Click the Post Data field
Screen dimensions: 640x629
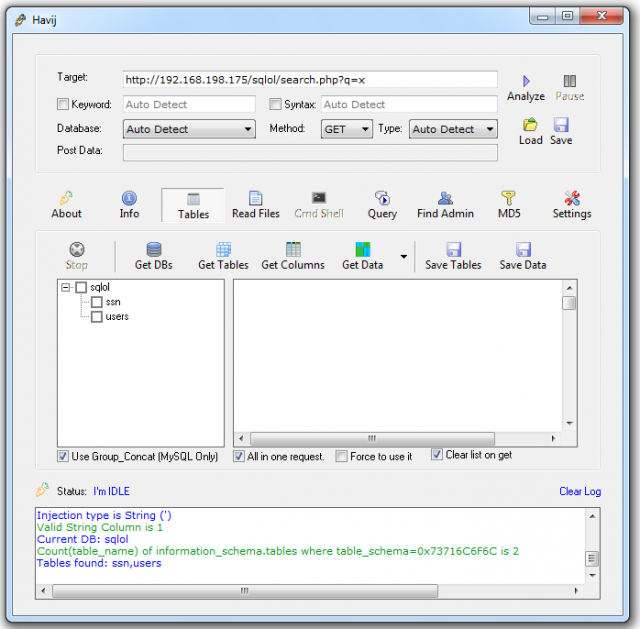click(x=310, y=153)
